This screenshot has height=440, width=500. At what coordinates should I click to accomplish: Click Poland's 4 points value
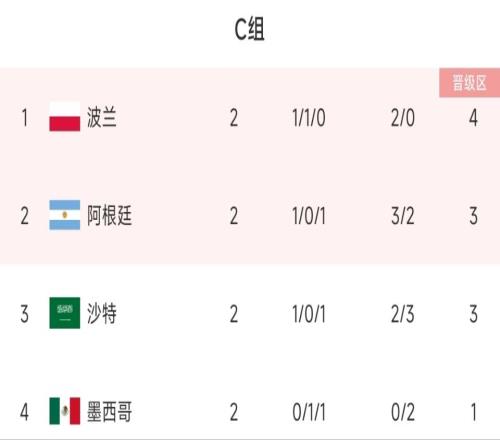coord(473,118)
